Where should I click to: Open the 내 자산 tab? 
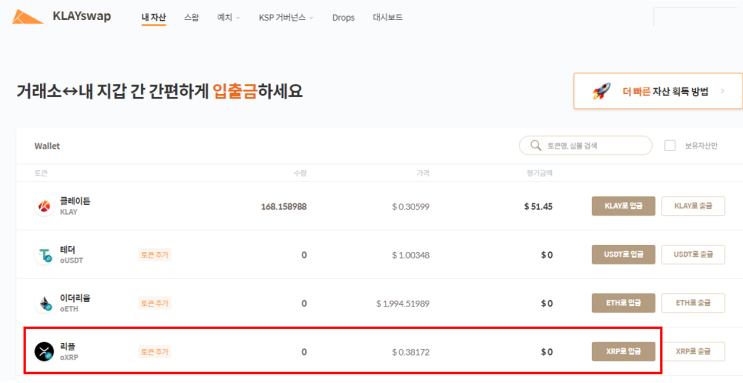tap(154, 18)
